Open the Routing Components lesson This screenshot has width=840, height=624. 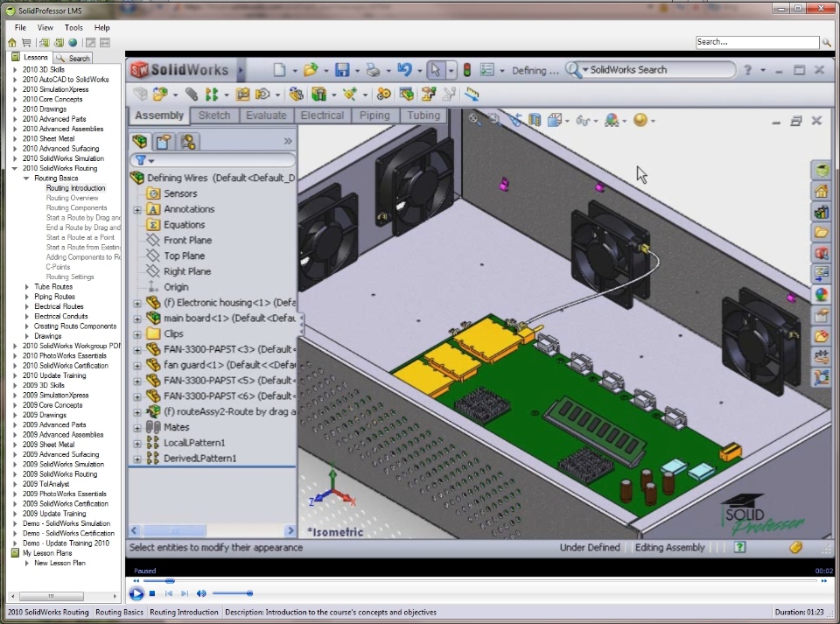(76, 207)
